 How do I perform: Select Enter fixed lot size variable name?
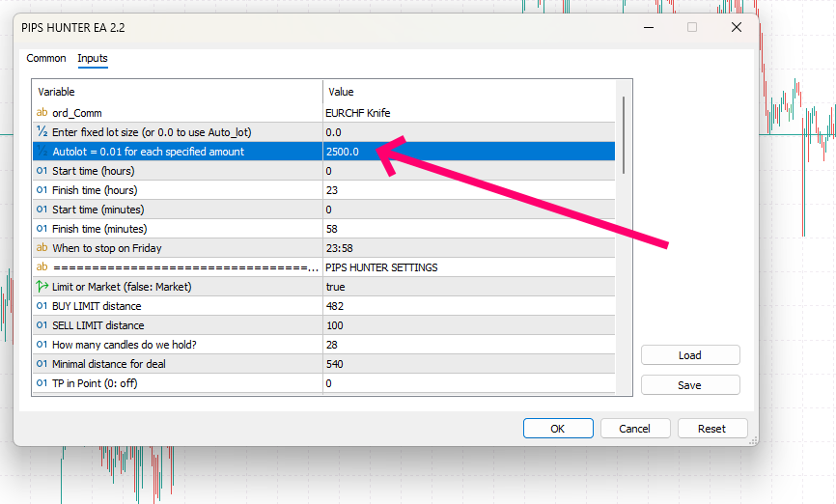pyautogui.click(x=152, y=132)
